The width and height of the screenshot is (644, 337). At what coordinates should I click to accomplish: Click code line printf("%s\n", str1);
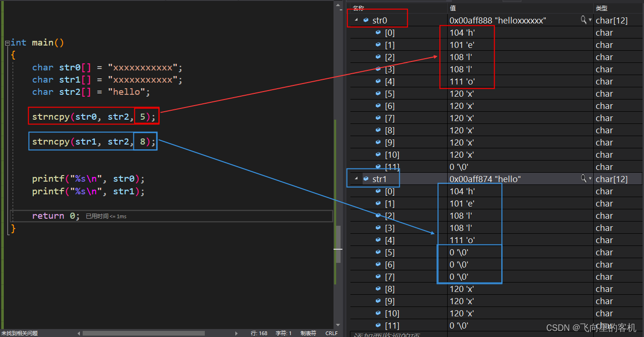[x=88, y=191]
